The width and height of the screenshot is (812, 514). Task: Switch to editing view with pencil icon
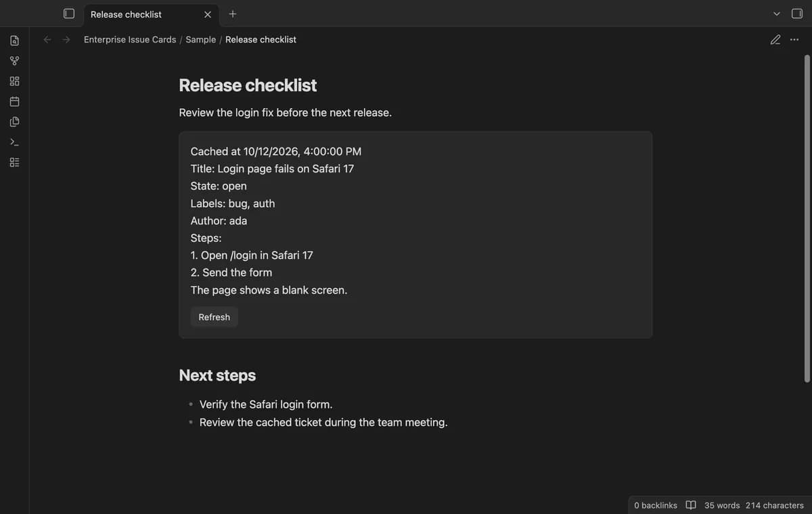pos(775,39)
